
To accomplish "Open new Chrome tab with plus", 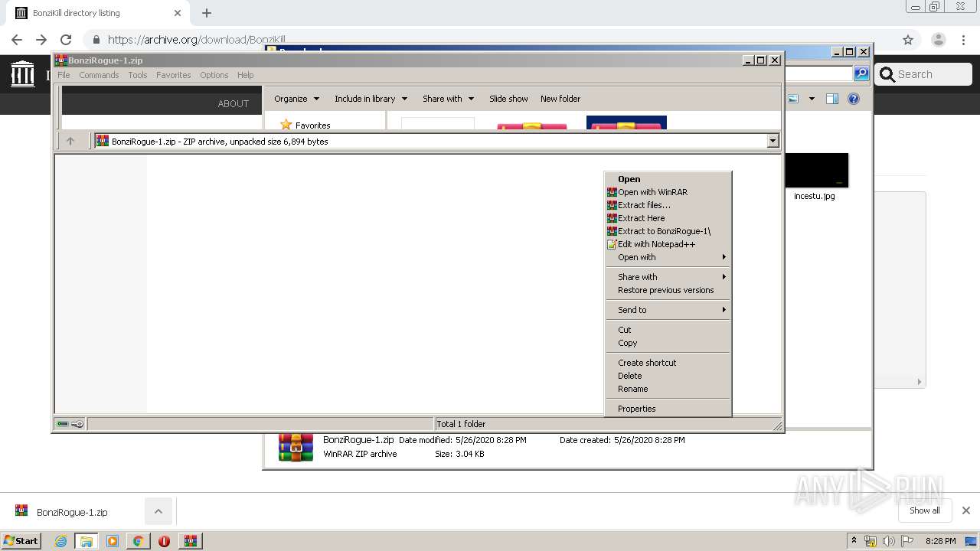I will [x=207, y=13].
